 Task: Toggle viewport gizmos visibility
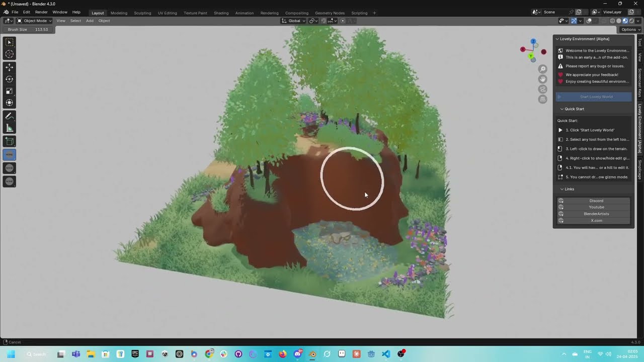coord(573,21)
